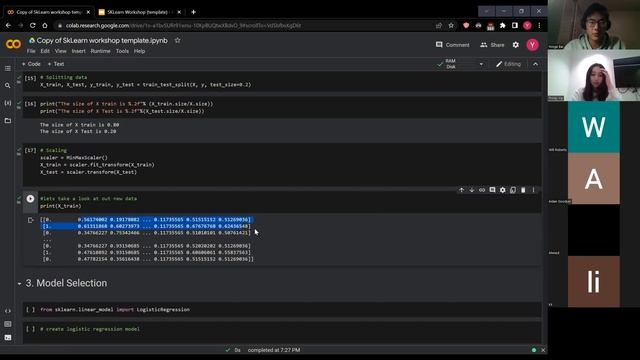Open browser extensions puzzle icon
Screen dimensions: 640x360
pyautogui.click(x=503, y=25)
